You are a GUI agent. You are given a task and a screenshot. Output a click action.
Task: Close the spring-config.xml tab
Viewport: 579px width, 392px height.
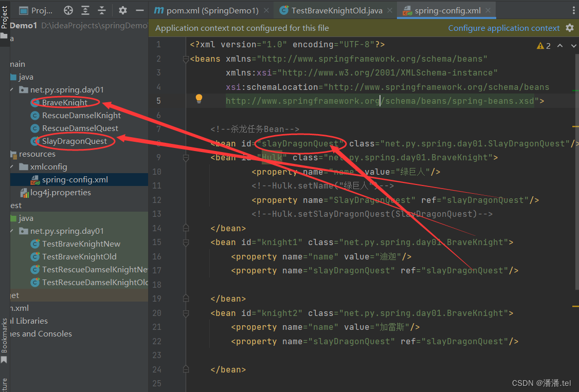(x=488, y=11)
